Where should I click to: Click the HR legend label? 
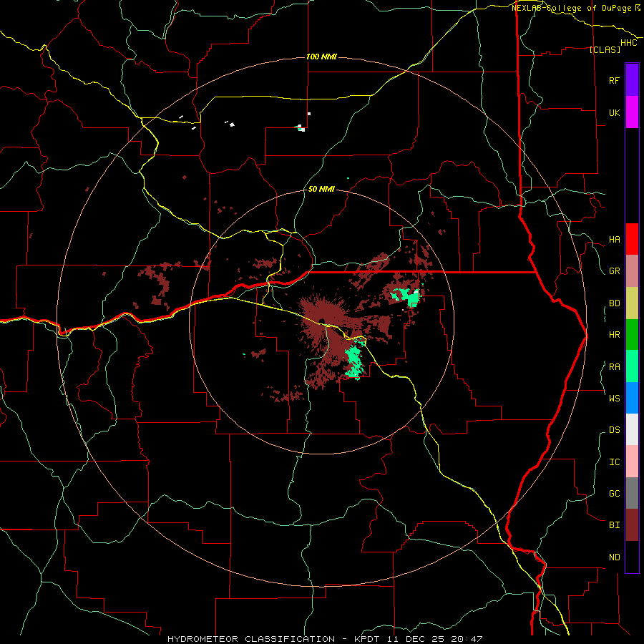click(614, 335)
